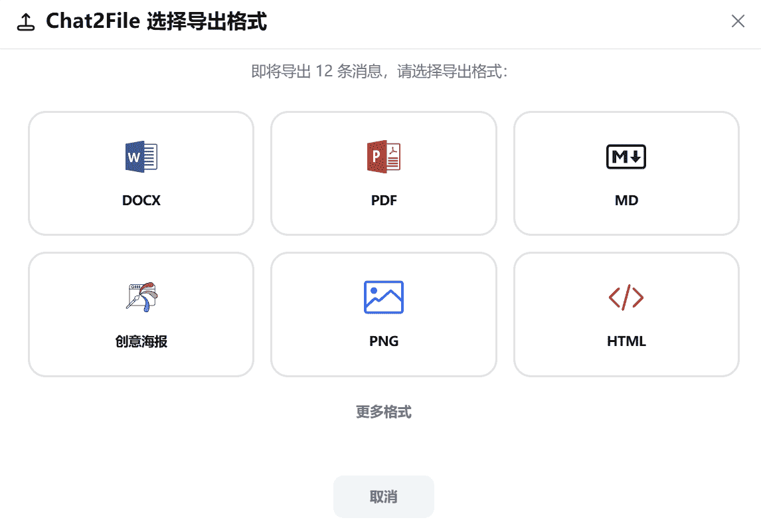Click the red PDF file icon
Screen dimensions: 761x532
tap(384, 157)
